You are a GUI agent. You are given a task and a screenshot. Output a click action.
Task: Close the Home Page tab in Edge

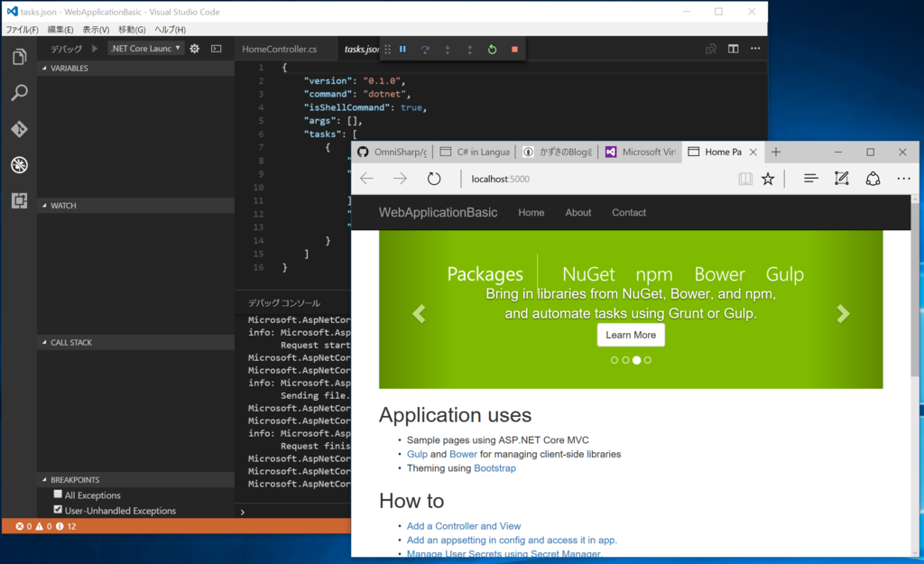[753, 152]
